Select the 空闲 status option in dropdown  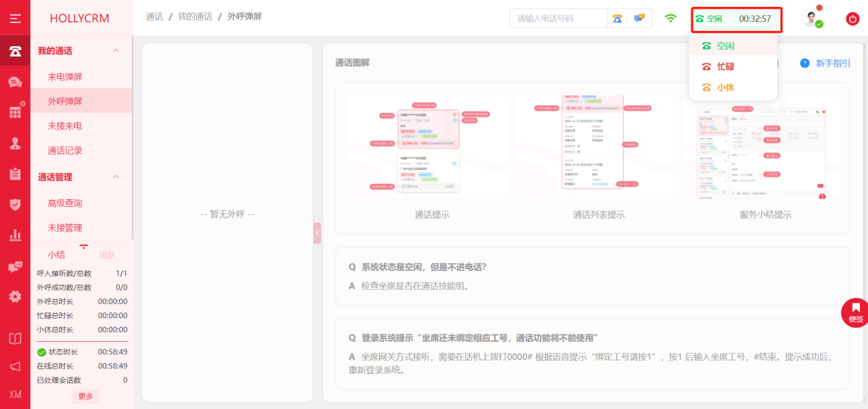point(725,46)
